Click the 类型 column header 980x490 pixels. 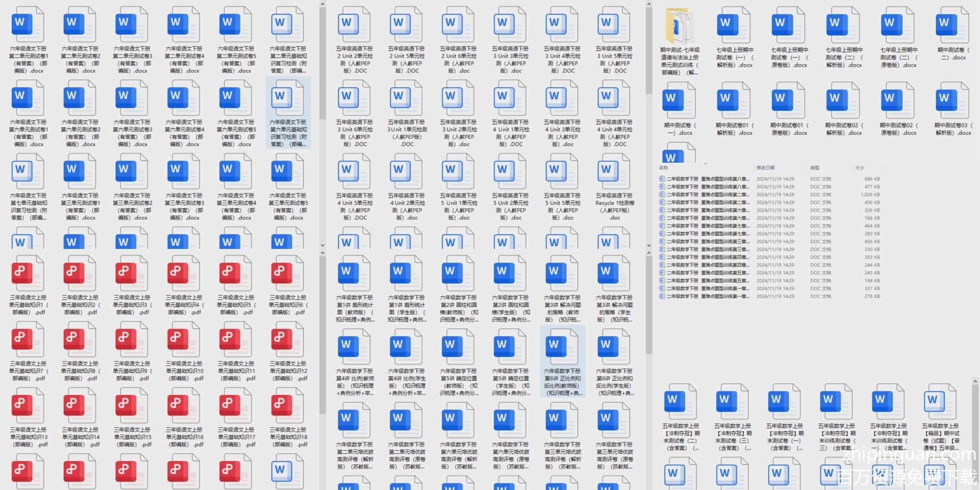814,168
